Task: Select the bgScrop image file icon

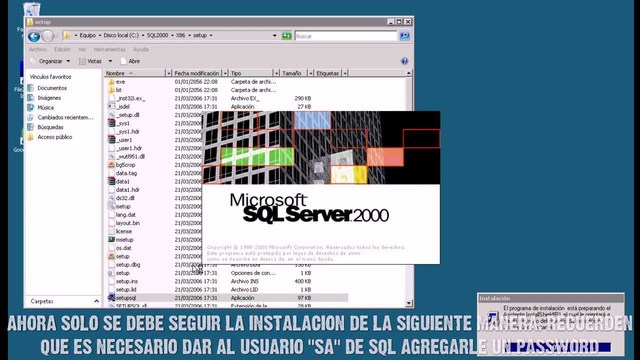Action: click(111, 164)
